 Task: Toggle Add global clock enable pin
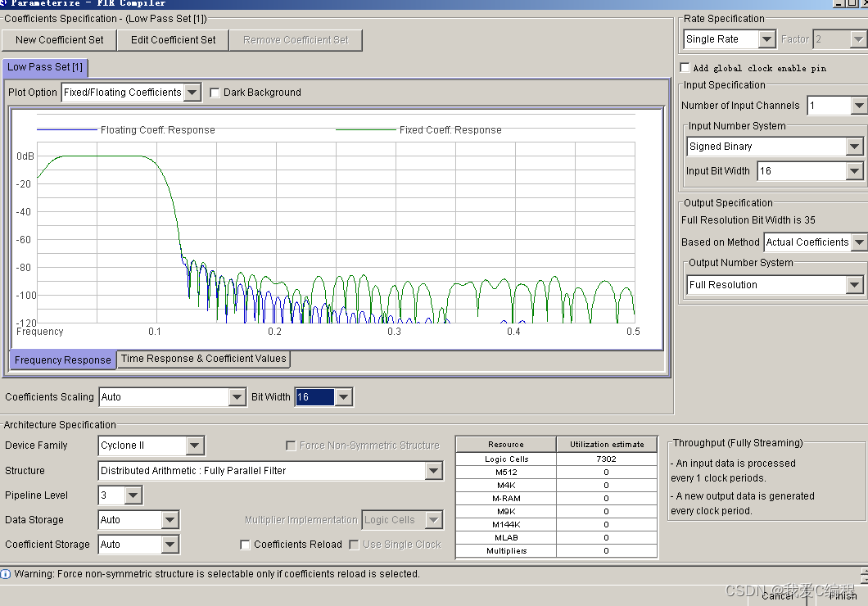click(685, 68)
